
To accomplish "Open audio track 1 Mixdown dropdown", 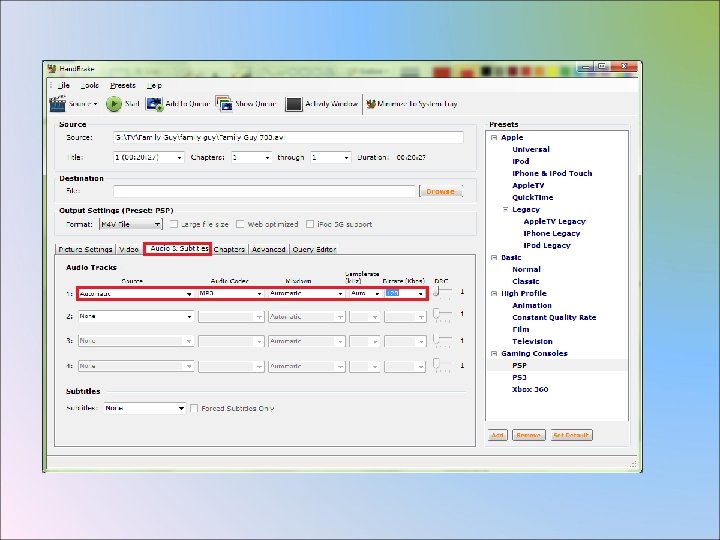I will click(x=306, y=293).
